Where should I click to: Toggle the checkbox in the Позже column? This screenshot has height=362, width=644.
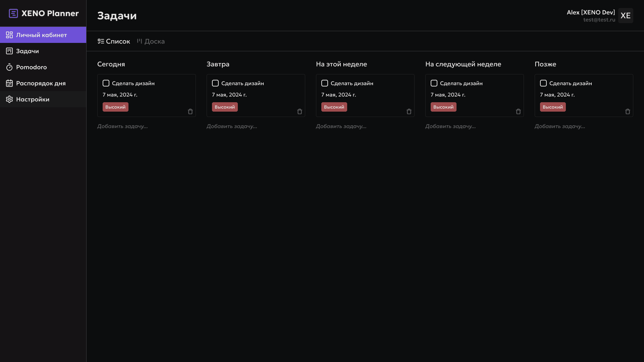(543, 83)
